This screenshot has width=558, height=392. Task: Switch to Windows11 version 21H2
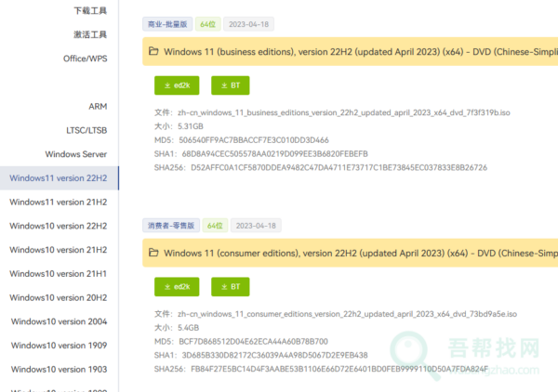pos(58,202)
